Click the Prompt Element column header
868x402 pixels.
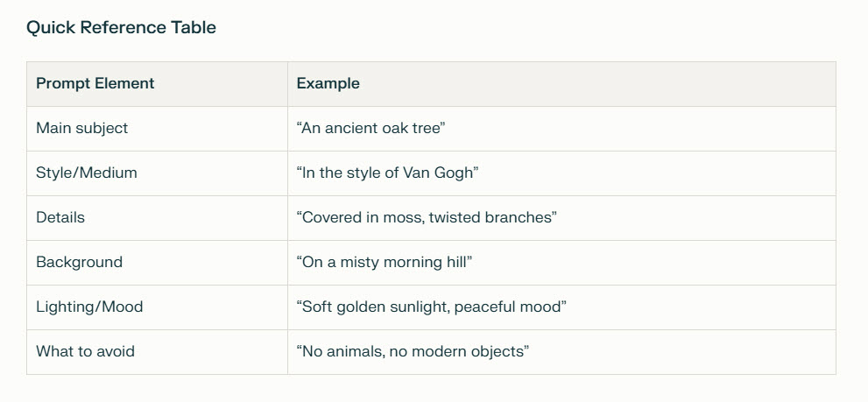tap(95, 84)
